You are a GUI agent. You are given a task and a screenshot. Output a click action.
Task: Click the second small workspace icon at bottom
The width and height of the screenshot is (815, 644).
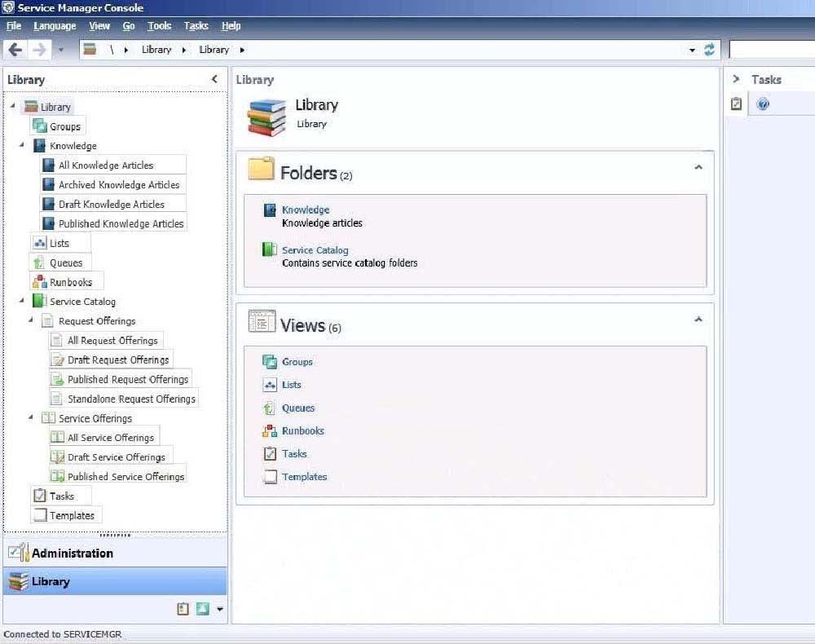click(x=203, y=609)
